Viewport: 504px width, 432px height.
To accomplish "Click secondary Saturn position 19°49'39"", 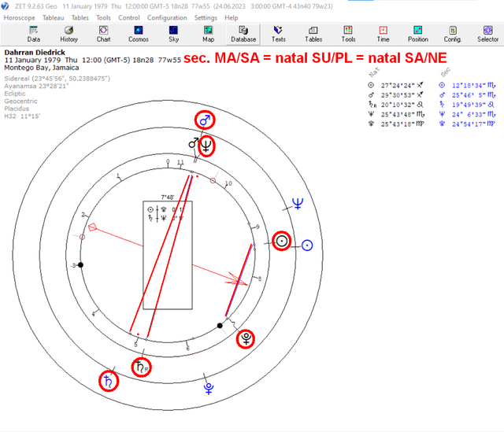I will click(469, 105).
